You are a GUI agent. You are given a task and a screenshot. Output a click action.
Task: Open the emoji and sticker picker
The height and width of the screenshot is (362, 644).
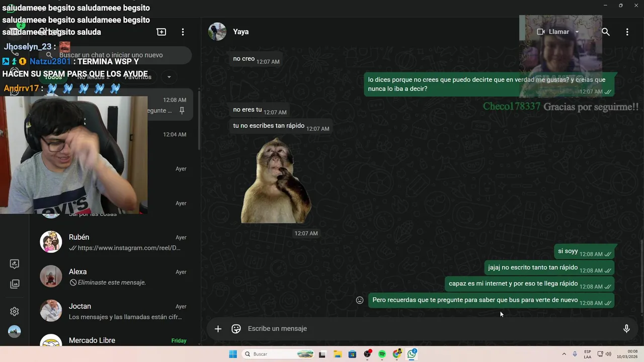click(x=236, y=329)
